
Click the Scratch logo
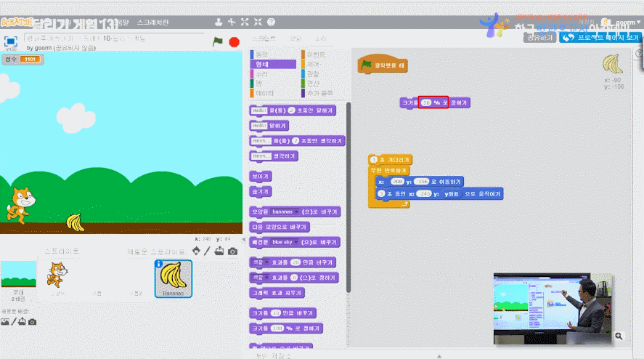pyautogui.click(x=17, y=22)
